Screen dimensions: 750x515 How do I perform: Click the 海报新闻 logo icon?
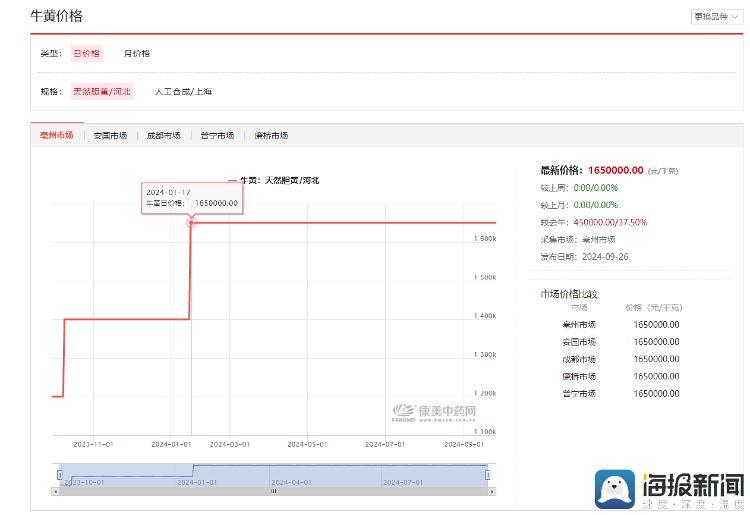click(618, 489)
